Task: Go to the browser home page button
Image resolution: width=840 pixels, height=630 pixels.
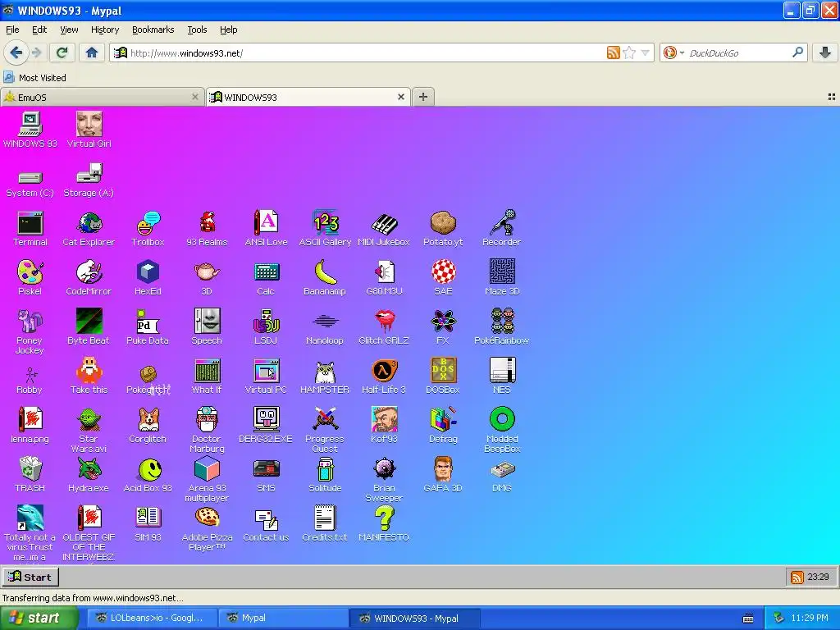Action: pyautogui.click(x=92, y=52)
